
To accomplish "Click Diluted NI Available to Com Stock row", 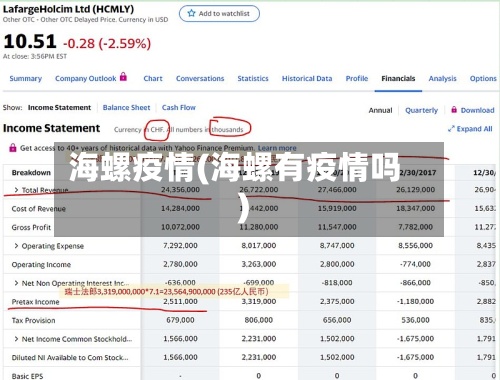I will [x=70, y=358].
